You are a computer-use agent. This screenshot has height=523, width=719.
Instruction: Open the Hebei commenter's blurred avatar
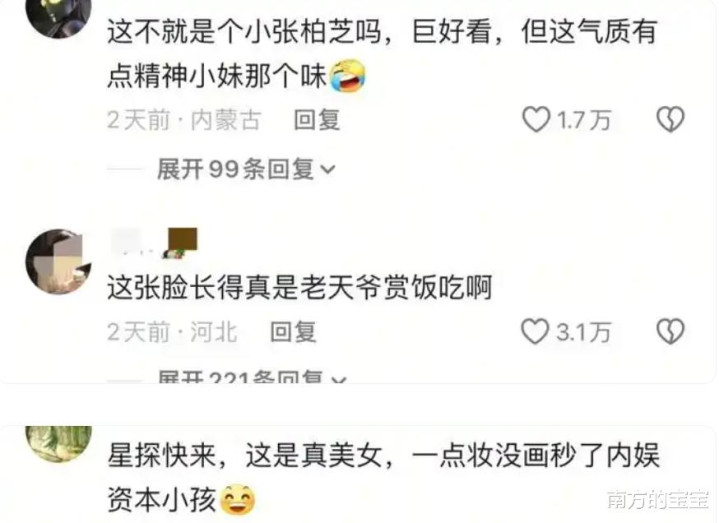[x=58, y=261]
